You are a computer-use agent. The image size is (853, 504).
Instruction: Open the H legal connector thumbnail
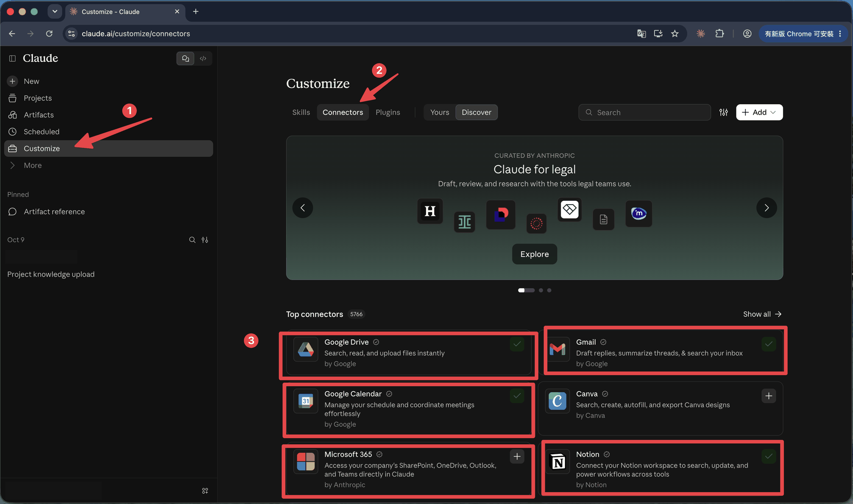430,211
